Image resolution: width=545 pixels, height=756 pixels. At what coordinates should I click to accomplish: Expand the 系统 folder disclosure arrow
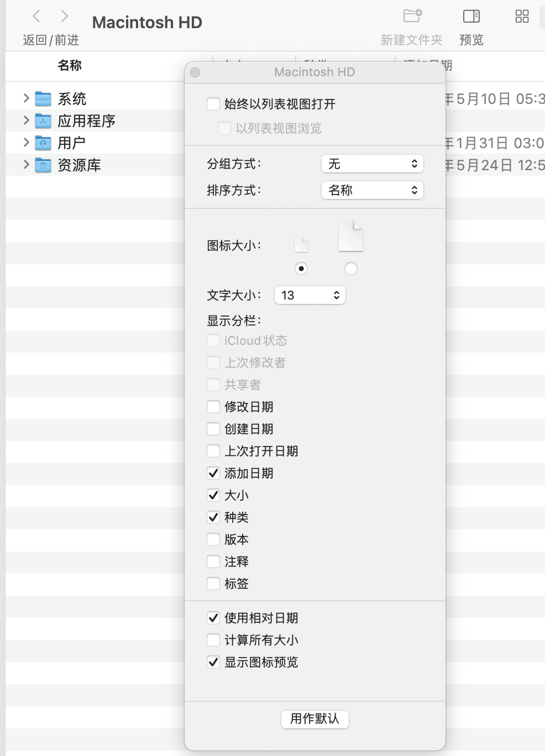pyautogui.click(x=26, y=98)
